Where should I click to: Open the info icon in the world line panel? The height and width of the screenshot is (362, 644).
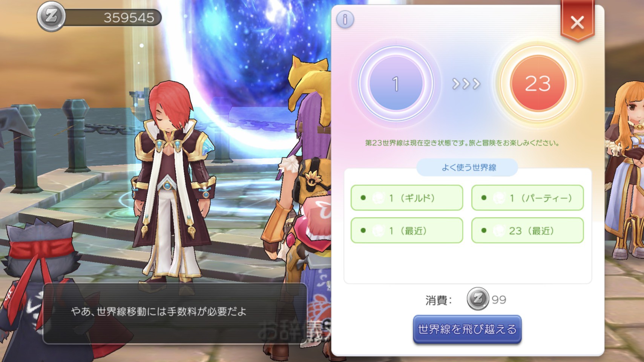pyautogui.click(x=345, y=19)
